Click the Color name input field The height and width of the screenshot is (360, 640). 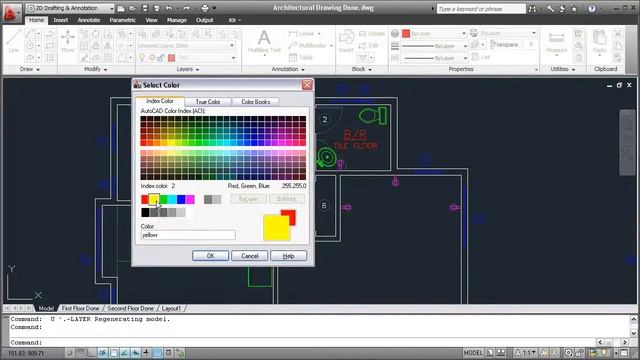188,235
